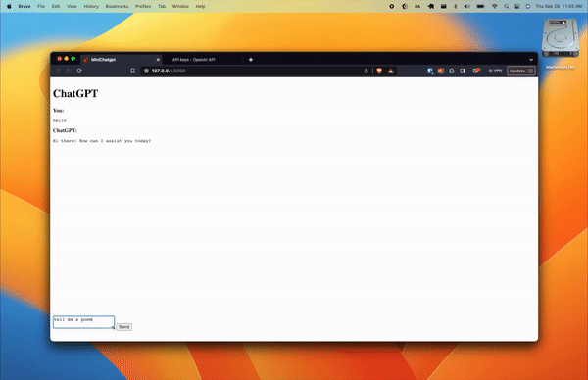Open the Brave wallet icon with badge
Image resolution: width=588 pixels, height=380 pixels.
[476, 71]
